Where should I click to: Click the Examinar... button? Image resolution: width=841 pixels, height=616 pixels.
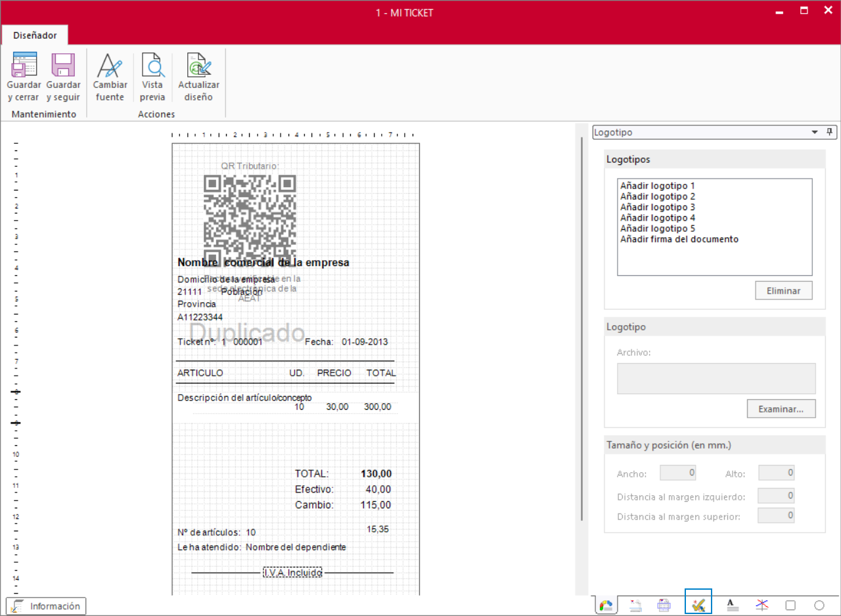pos(781,408)
